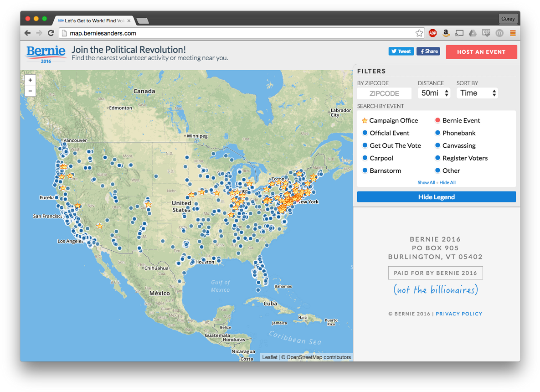Click the Leaflet attribution link
540x392 pixels.
[x=269, y=357]
